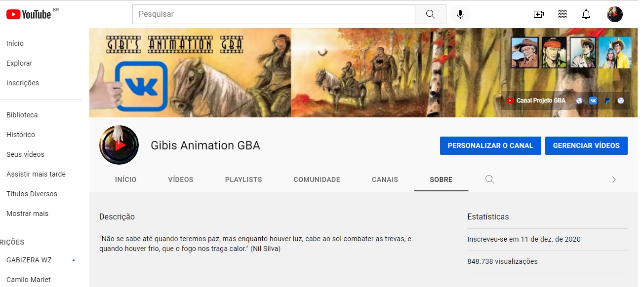Click PERSONALIZAR O CANAL button
This screenshot has height=287, width=644.
pos(490,146)
